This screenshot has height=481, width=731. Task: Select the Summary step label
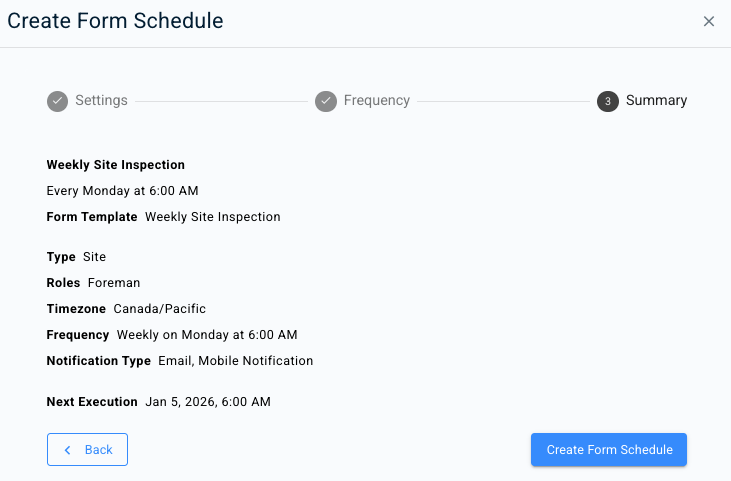pyautogui.click(x=656, y=101)
